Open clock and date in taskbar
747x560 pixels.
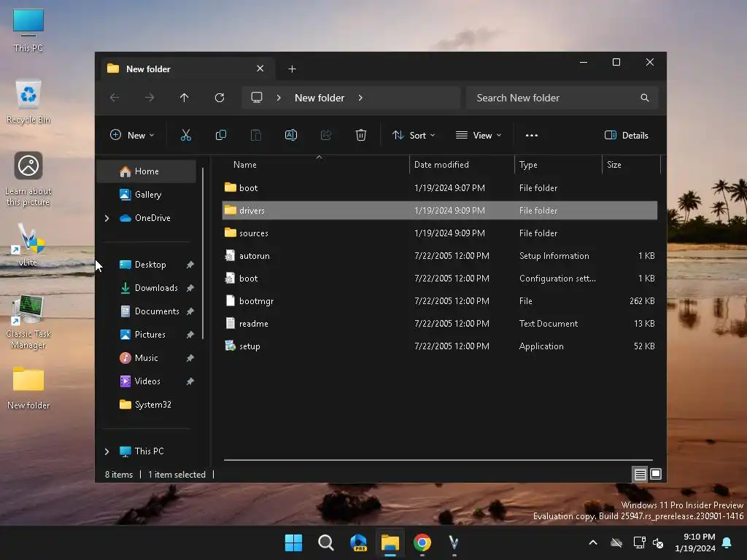point(695,542)
